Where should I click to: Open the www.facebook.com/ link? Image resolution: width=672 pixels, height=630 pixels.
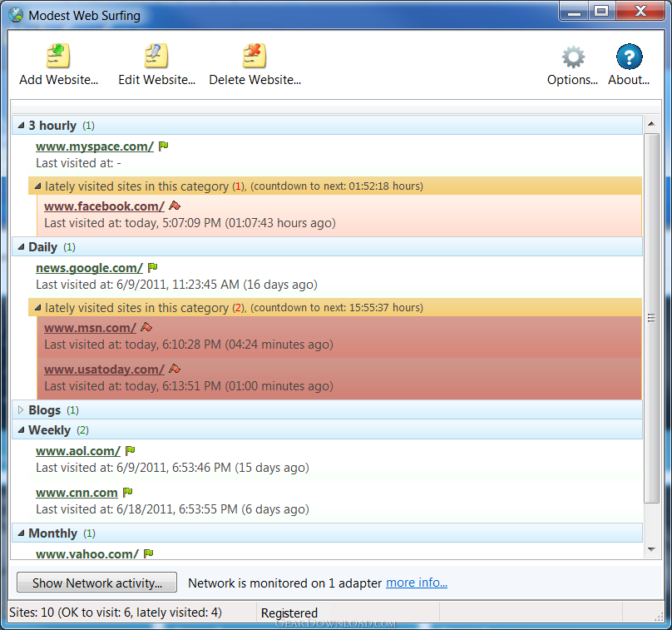[104, 206]
